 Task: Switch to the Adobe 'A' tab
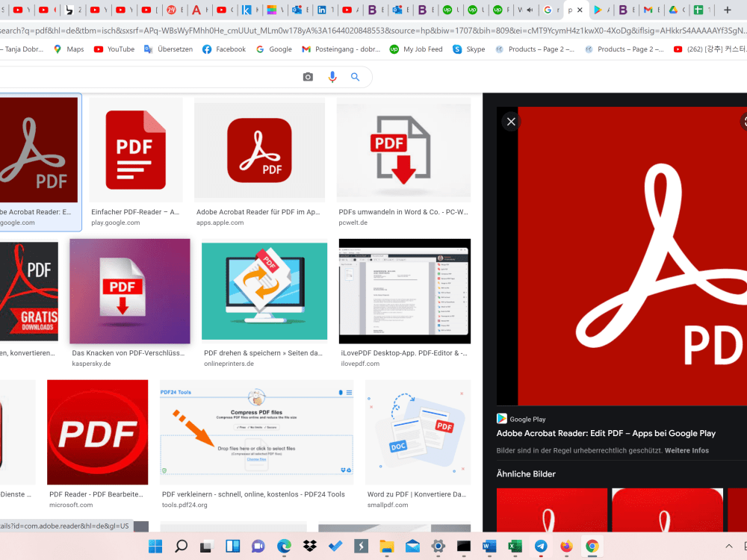200,10
